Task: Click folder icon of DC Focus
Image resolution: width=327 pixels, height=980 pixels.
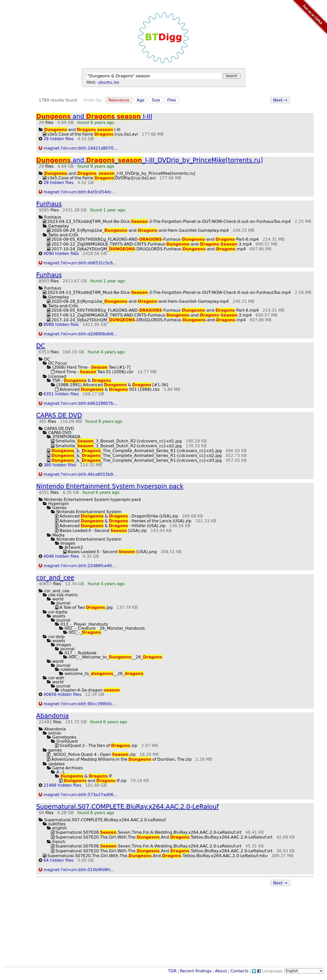Action: (x=45, y=363)
